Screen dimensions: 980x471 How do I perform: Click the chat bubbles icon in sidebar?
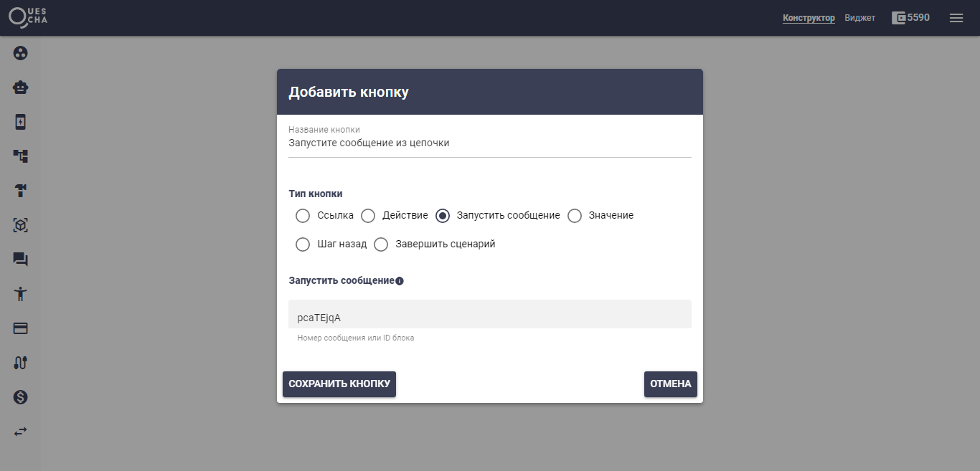pyautogui.click(x=21, y=260)
